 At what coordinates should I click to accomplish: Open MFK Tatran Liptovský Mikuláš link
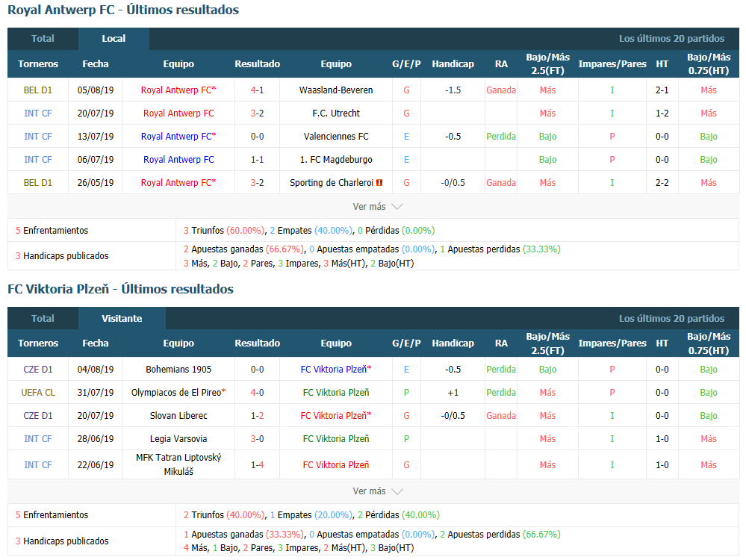178,464
